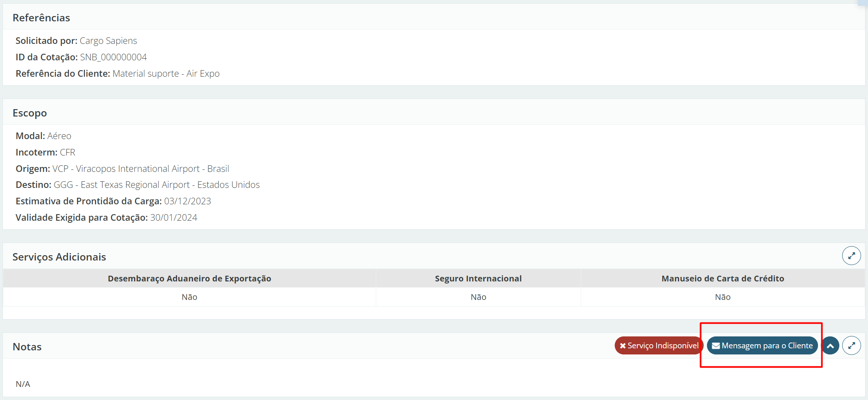868x400 pixels.
Task: Click the Referências section header
Action: [41, 18]
